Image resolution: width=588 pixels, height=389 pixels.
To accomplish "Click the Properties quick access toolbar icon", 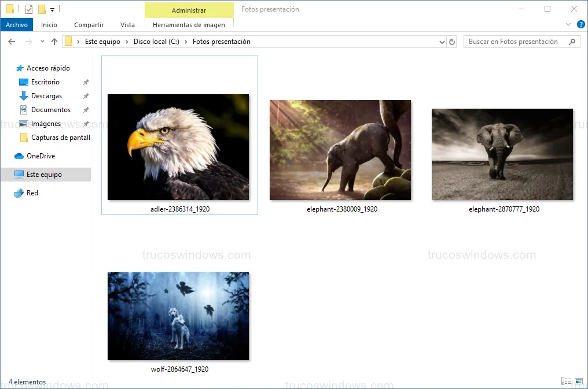I will (29, 9).
